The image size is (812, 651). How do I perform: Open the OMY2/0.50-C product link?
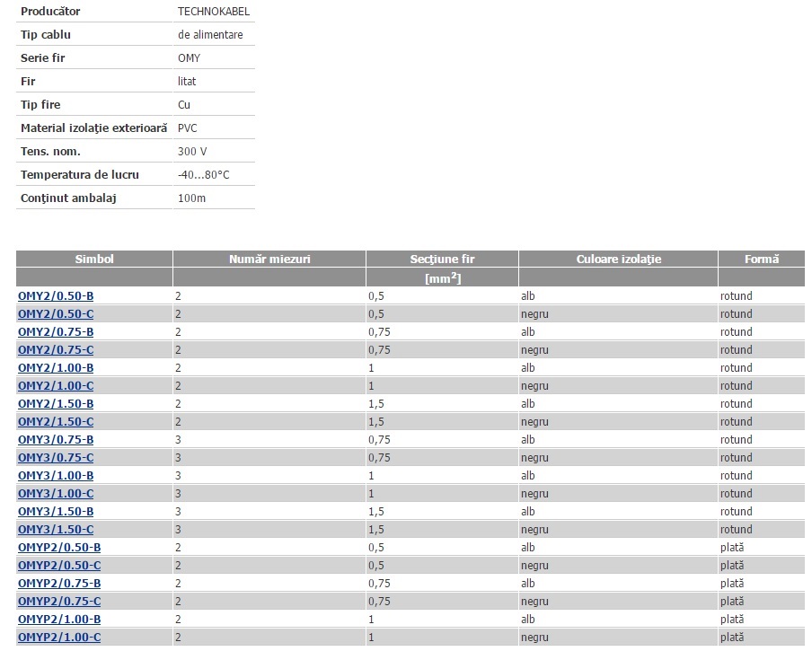(x=56, y=313)
